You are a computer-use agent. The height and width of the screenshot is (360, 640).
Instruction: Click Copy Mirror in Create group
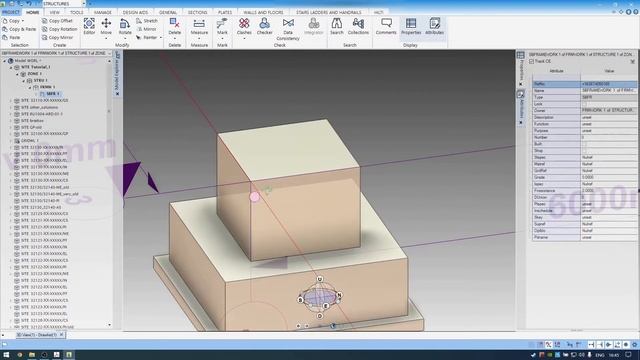[x=58, y=37]
